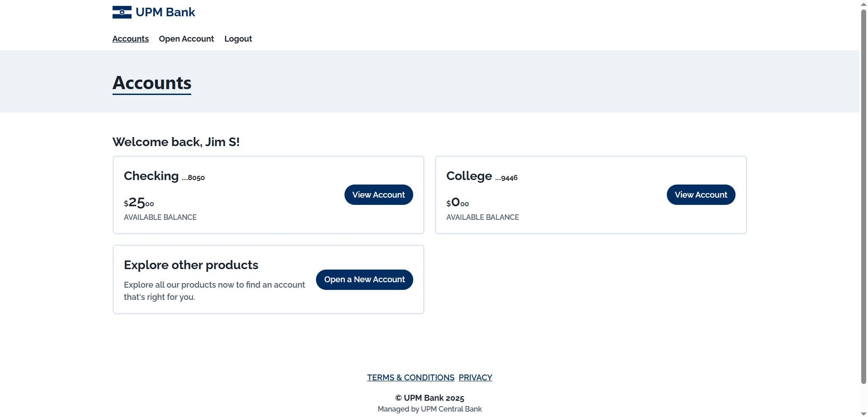Click the Accounts page heading

coord(152,83)
